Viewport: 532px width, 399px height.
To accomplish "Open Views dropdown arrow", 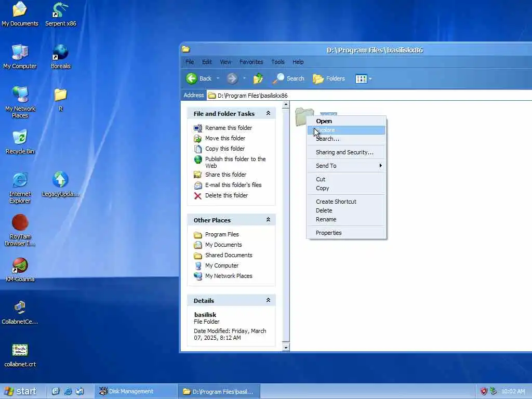I will click(x=370, y=79).
